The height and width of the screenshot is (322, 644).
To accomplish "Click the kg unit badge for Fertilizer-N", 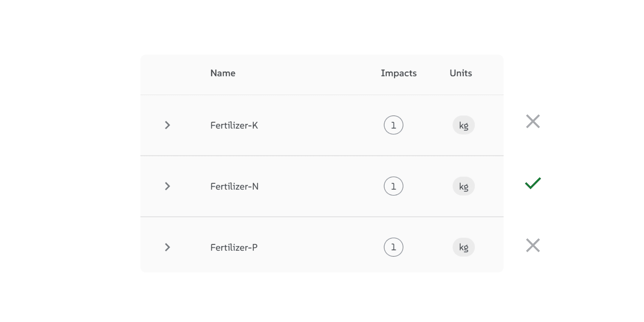I will 464,186.
